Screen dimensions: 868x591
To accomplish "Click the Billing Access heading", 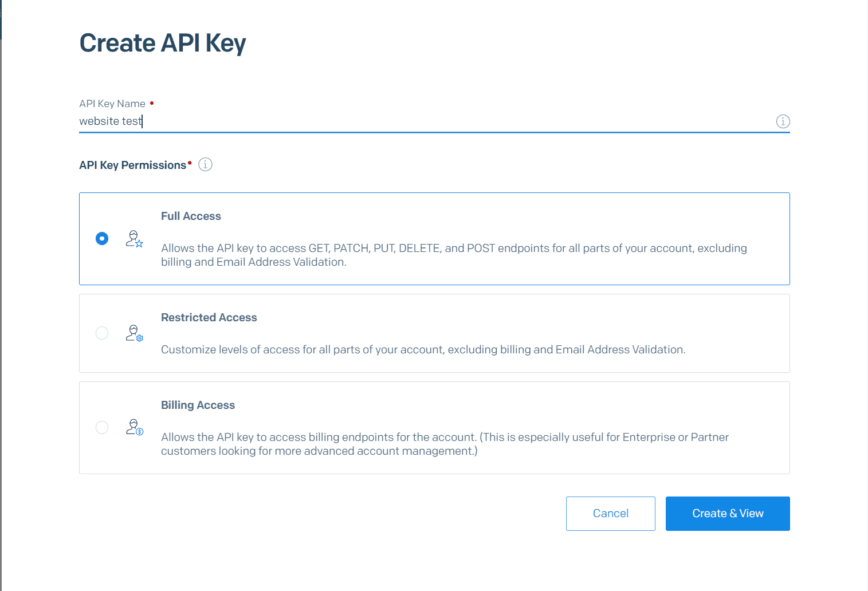I will pos(198,405).
